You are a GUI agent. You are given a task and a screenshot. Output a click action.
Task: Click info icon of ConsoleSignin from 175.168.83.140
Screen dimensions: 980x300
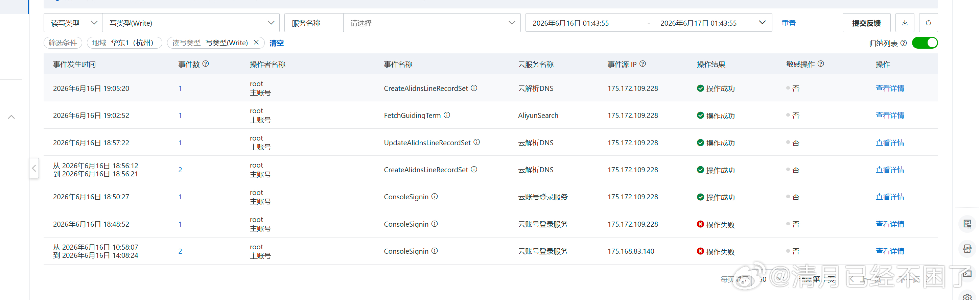[x=435, y=251]
